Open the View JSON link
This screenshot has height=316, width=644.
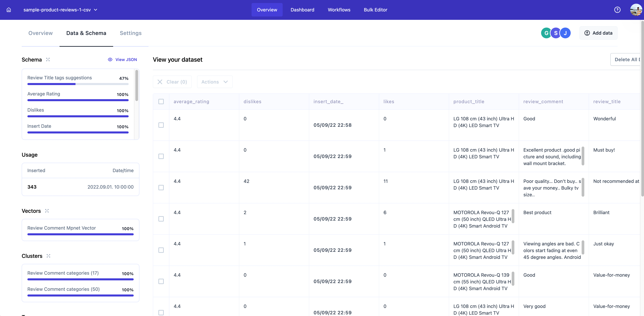coord(123,60)
